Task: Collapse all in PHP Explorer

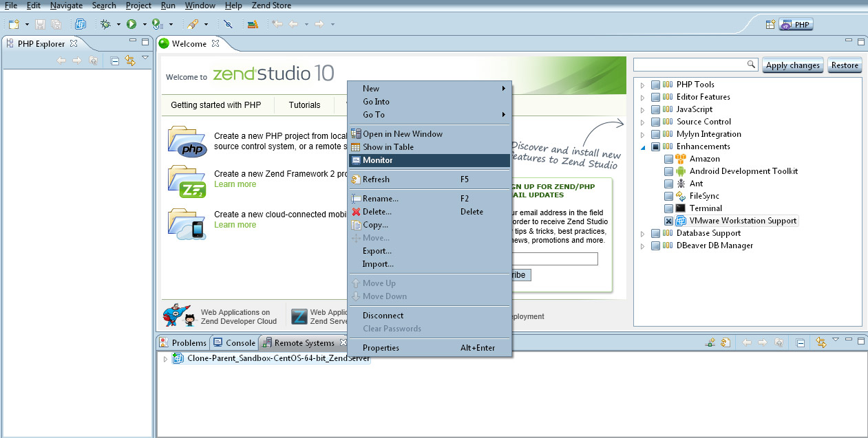Action: (115, 61)
